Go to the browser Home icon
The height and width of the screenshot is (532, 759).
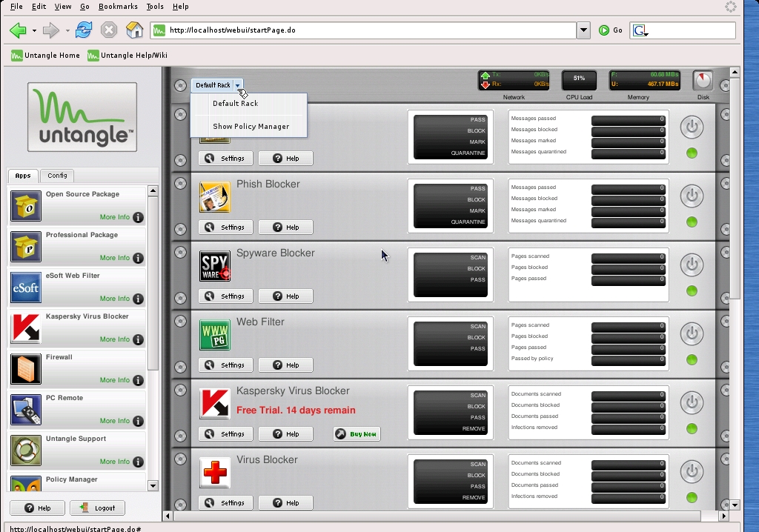(135, 30)
